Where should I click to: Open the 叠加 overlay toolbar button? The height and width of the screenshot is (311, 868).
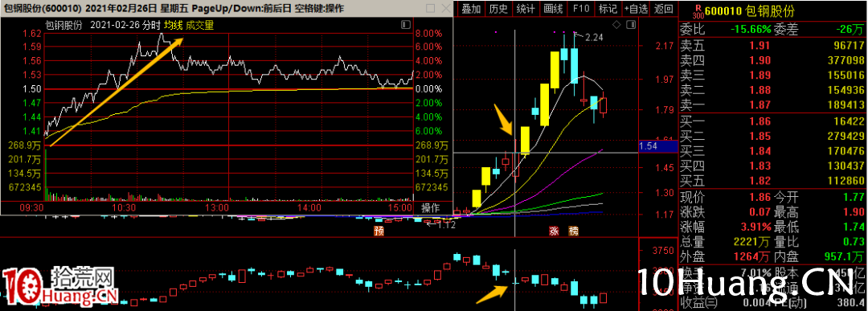tap(472, 8)
